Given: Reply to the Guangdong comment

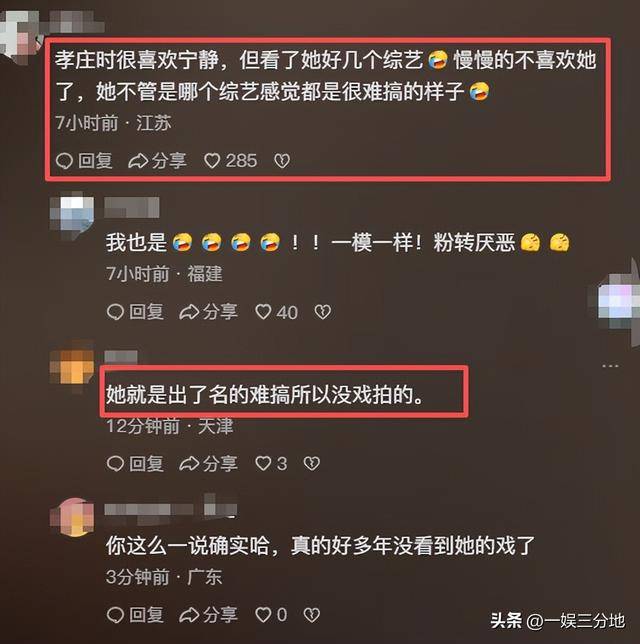Looking at the screenshot, I should point(135,615).
